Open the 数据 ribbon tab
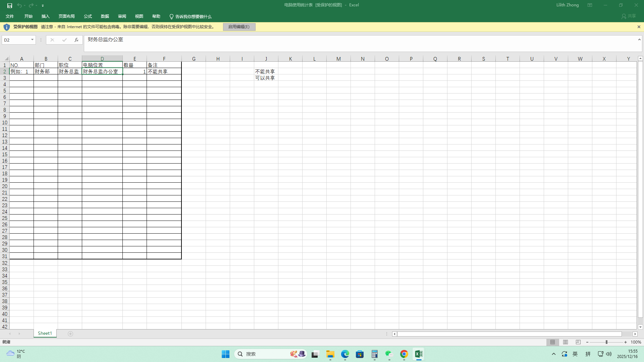 point(105,16)
